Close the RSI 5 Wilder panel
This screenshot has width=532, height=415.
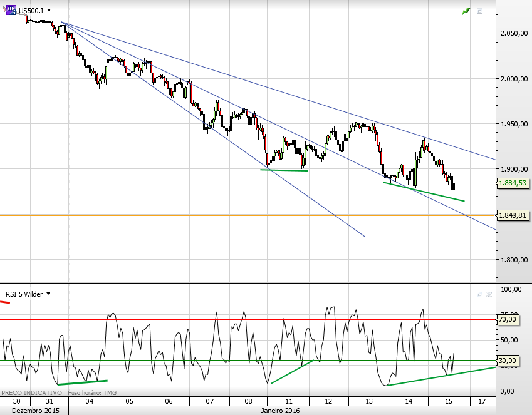(489, 294)
